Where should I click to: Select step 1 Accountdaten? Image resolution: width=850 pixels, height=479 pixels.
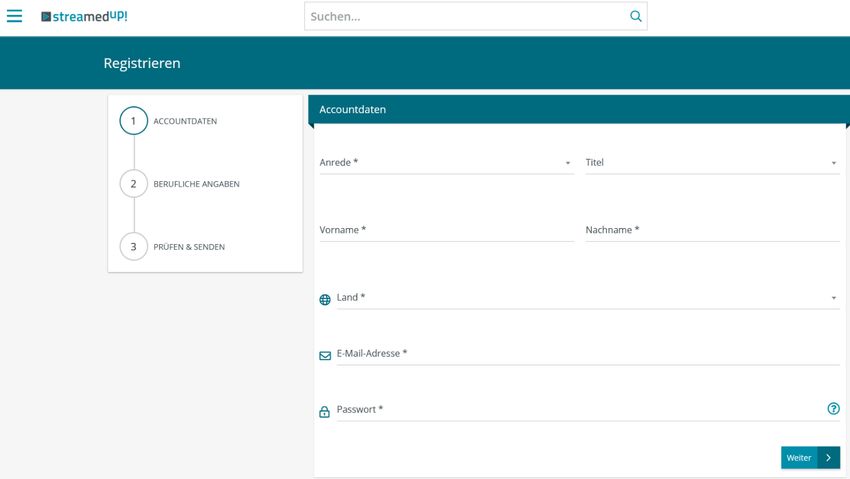[x=133, y=121]
